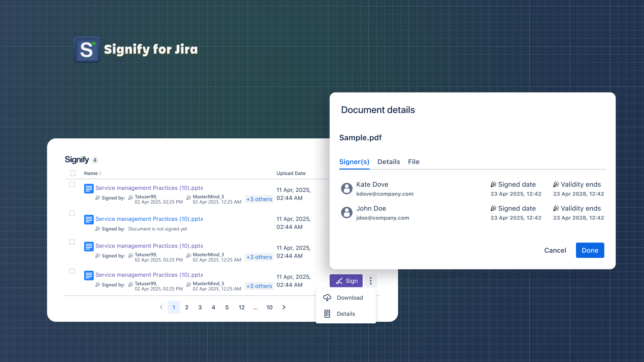The width and height of the screenshot is (644, 362).
Task: Click the Signify for Jira logo icon
Action: coord(87,49)
